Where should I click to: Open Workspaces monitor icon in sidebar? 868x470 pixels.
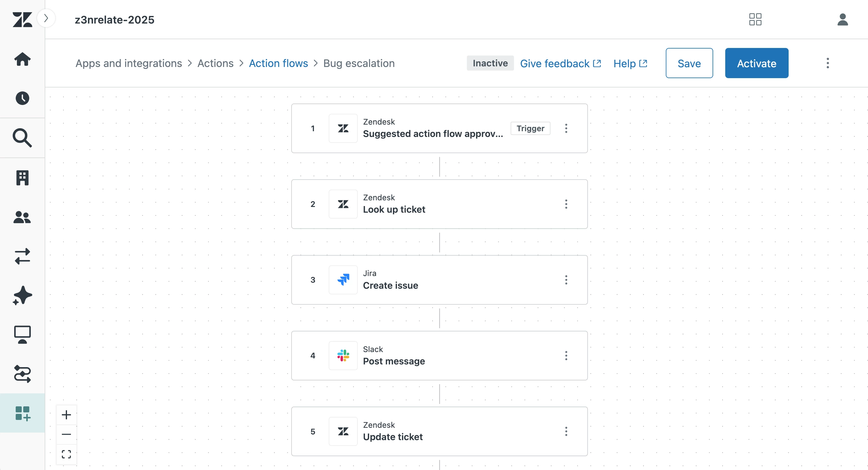point(22,335)
